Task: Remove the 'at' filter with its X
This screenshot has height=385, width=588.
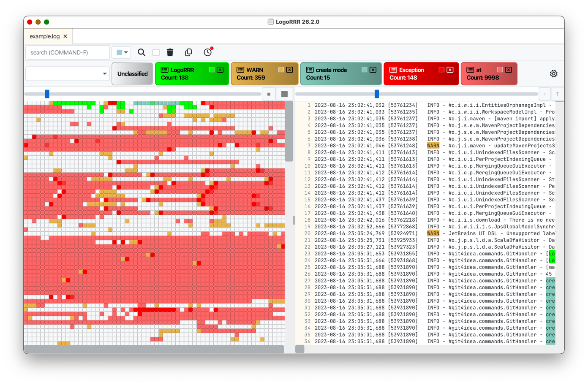Action: [x=509, y=70]
